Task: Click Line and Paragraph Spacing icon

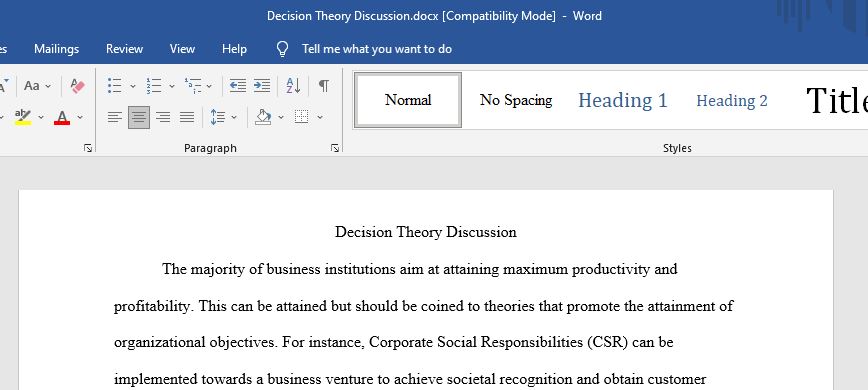Action: (218, 117)
